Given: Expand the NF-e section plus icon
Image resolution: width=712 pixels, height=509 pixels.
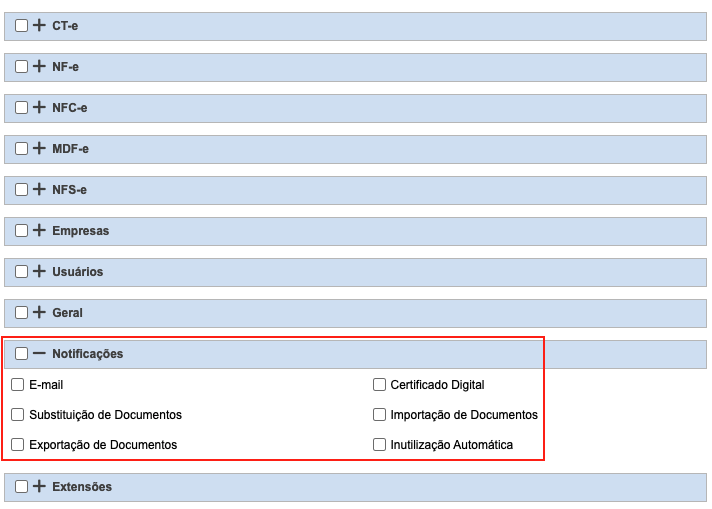Looking at the screenshot, I should coord(40,67).
